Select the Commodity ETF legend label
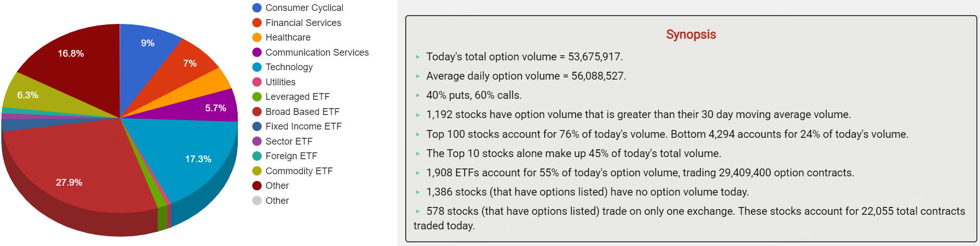This screenshot has width=980, height=246. (x=299, y=171)
